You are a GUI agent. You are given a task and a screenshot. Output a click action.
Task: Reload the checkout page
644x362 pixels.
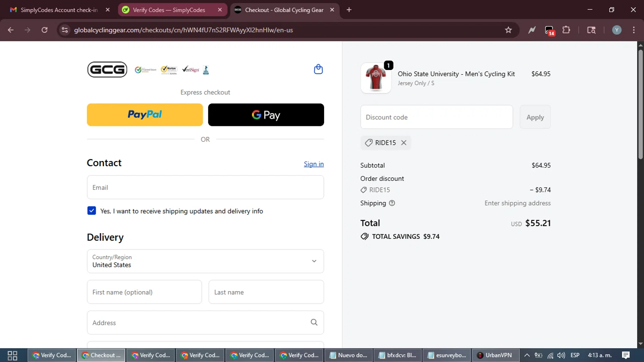(x=45, y=30)
